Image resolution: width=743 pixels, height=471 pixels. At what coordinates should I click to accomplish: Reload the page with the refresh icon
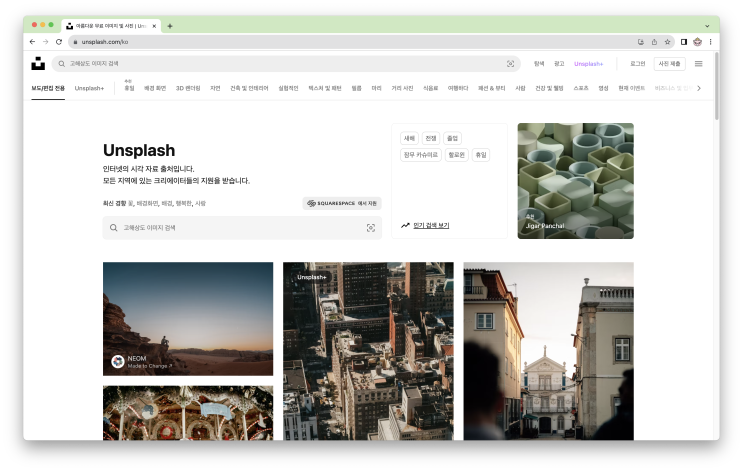coord(59,42)
